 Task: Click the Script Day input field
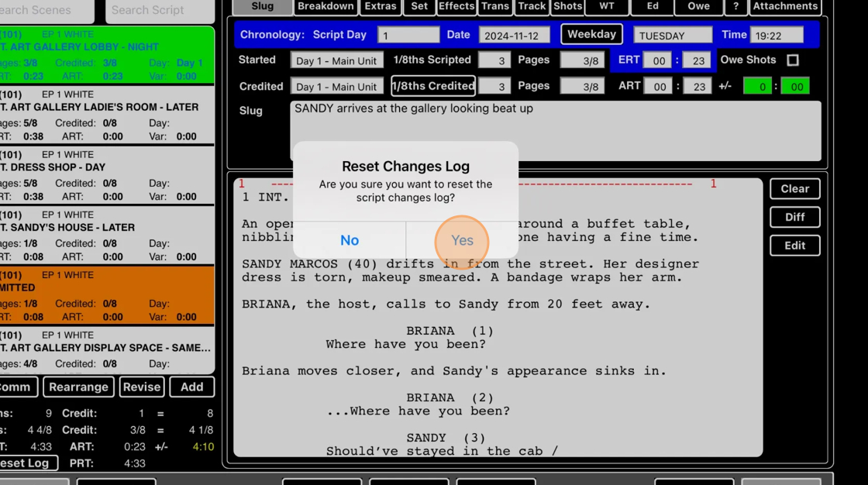click(x=408, y=36)
